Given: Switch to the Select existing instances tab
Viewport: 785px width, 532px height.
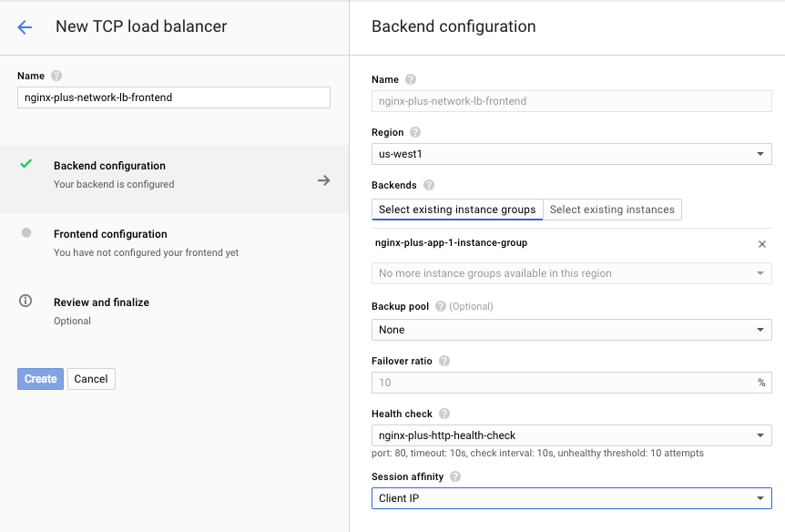Looking at the screenshot, I should 612,209.
